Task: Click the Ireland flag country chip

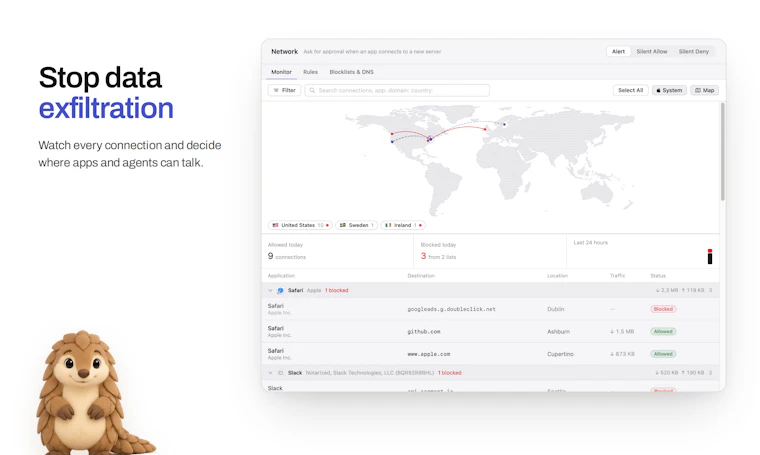Action: click(x=403, y=225)
